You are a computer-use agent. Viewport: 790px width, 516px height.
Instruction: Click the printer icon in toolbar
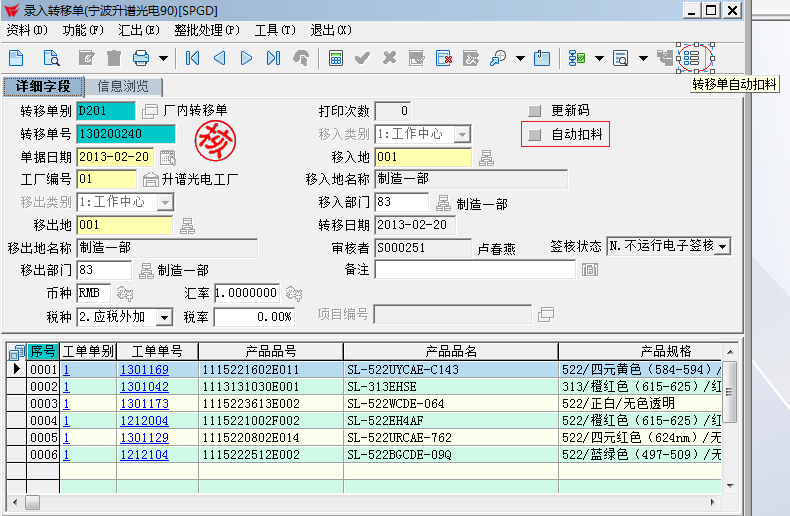click(x=141, y=58)
